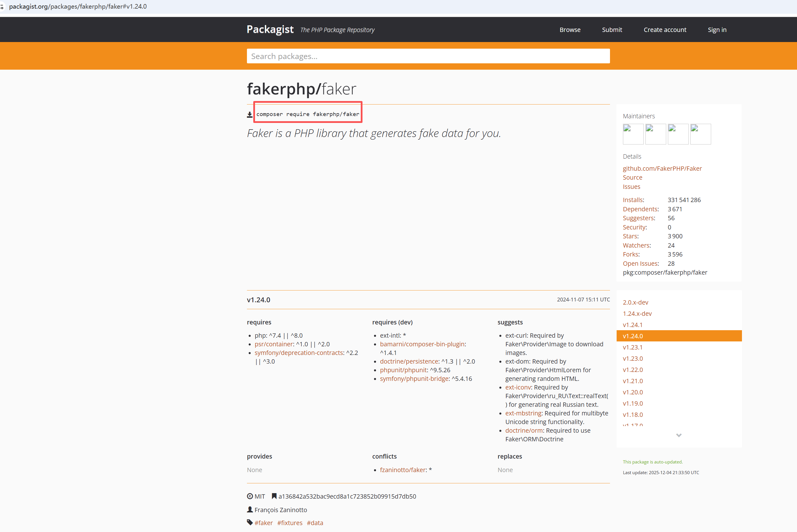Image resolution: width=797 pixels, height=532 pixels.
Task: Click the fourth maintainer avatar
Action: (700, 134)
